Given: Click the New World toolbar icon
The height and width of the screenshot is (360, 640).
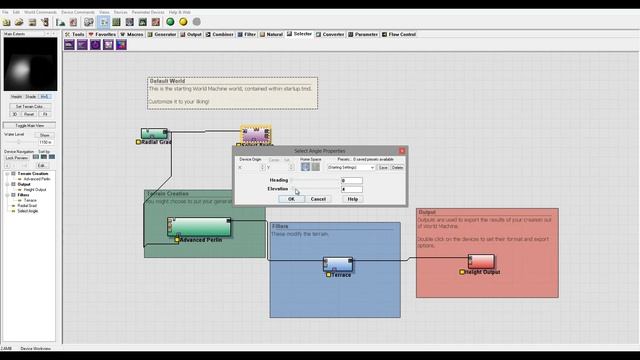Looking at the screenshot, I should point(7,22).
